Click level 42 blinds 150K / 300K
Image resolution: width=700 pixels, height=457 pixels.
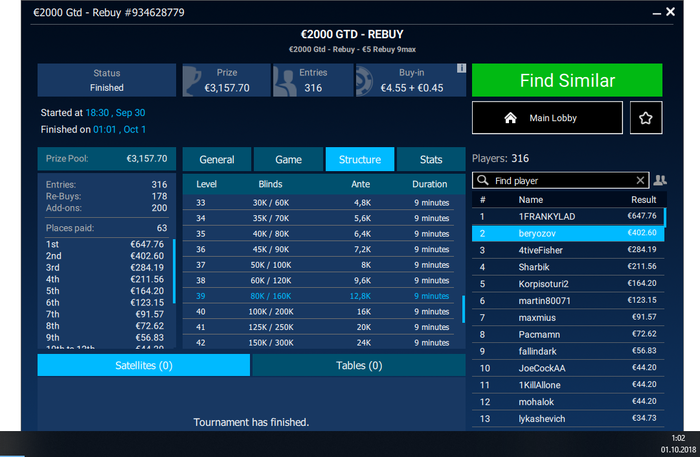tap(271, 343)
